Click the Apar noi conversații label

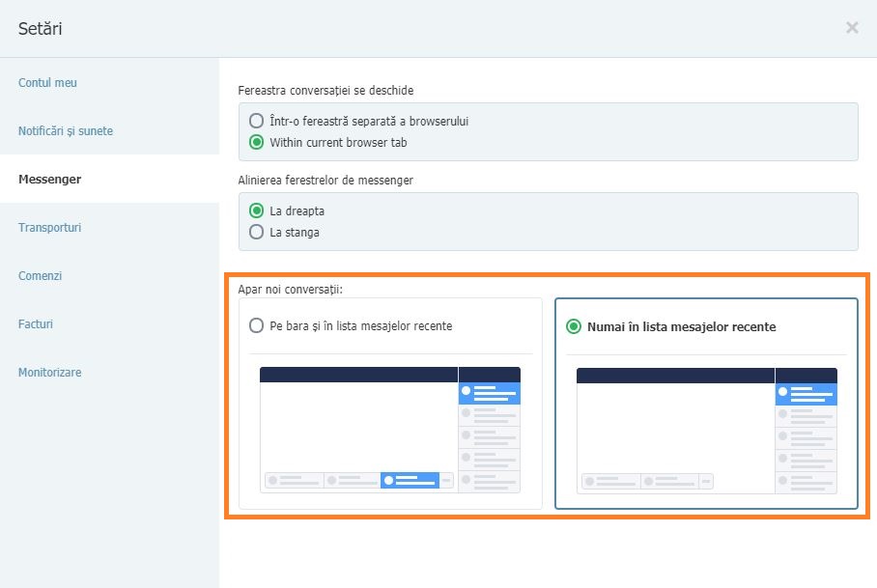point(291,290)
